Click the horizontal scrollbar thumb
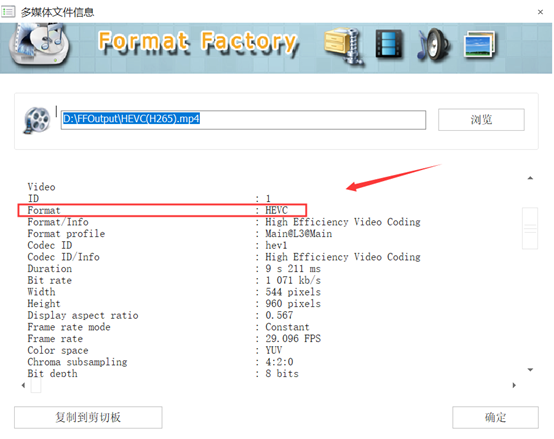 (x=36, y=385)
